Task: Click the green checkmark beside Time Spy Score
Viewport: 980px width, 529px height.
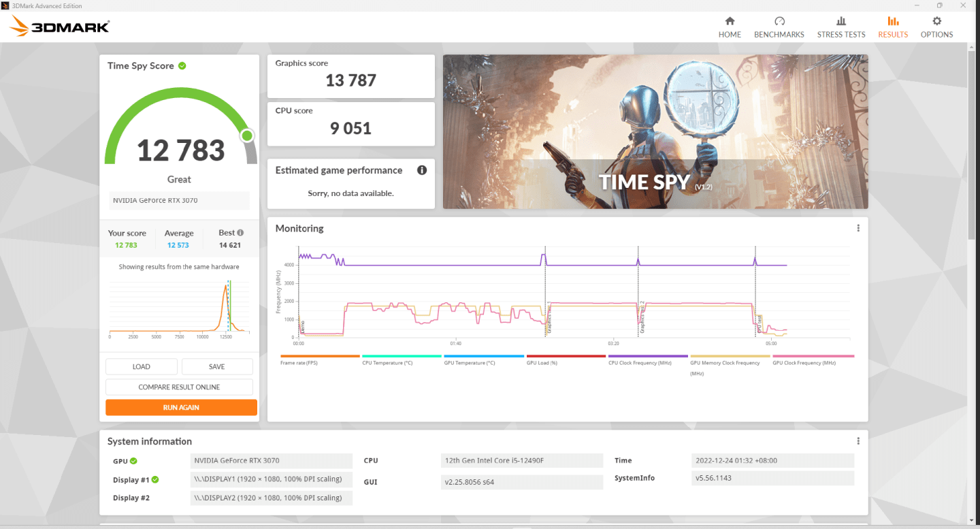Action: point(182,66)
